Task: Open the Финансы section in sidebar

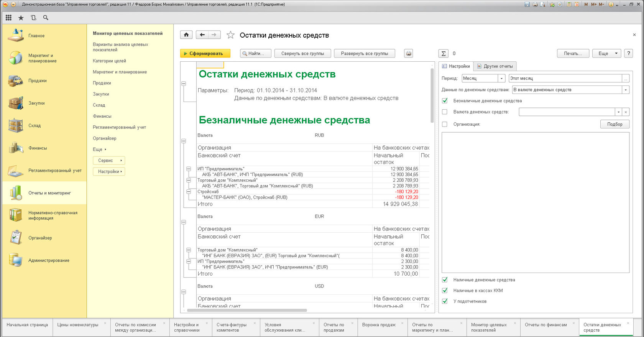Action: [38, 148]
